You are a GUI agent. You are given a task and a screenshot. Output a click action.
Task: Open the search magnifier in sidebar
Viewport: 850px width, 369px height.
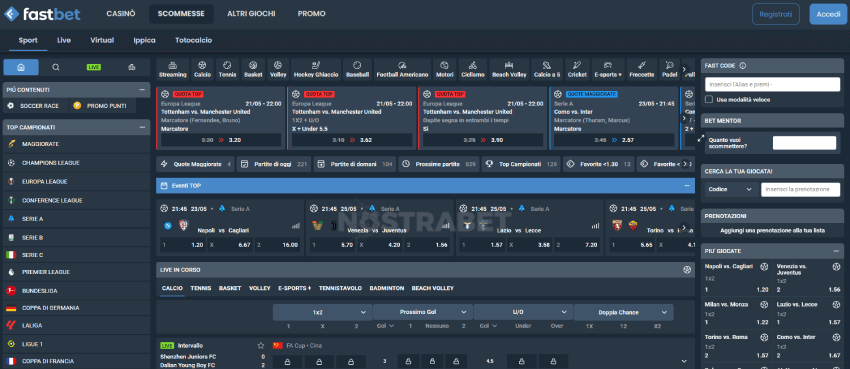point(56,67)
